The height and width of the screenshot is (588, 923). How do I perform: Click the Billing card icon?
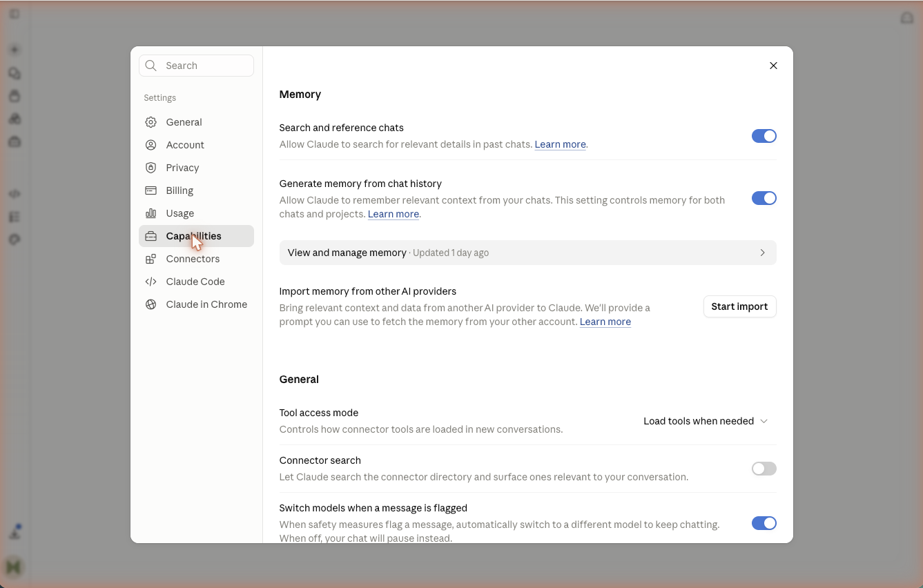coord(150,190)
